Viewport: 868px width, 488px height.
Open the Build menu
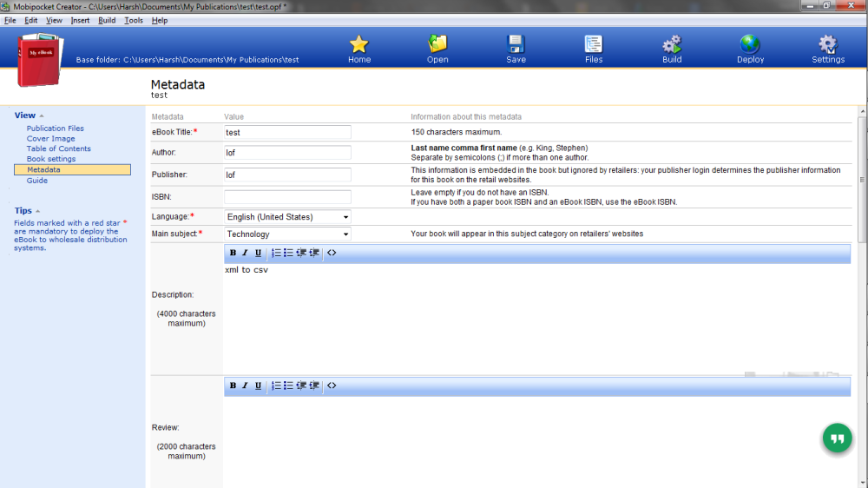point(107,21)
